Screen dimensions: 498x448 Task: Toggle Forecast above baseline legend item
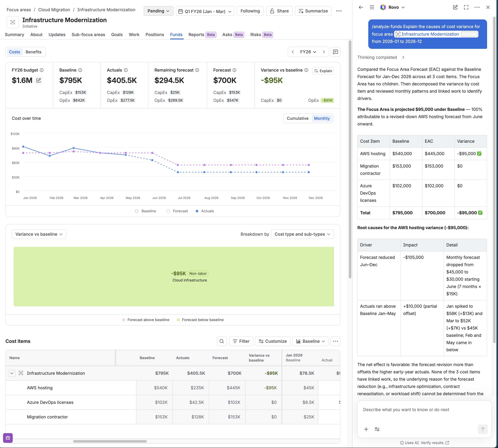[146, 320]
